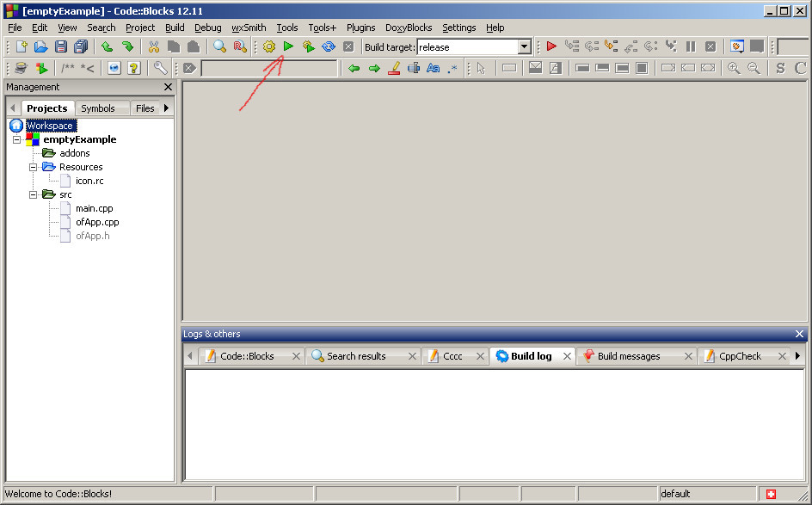
Task: Collapse the emptyExample project node
Action: point(16,139)
